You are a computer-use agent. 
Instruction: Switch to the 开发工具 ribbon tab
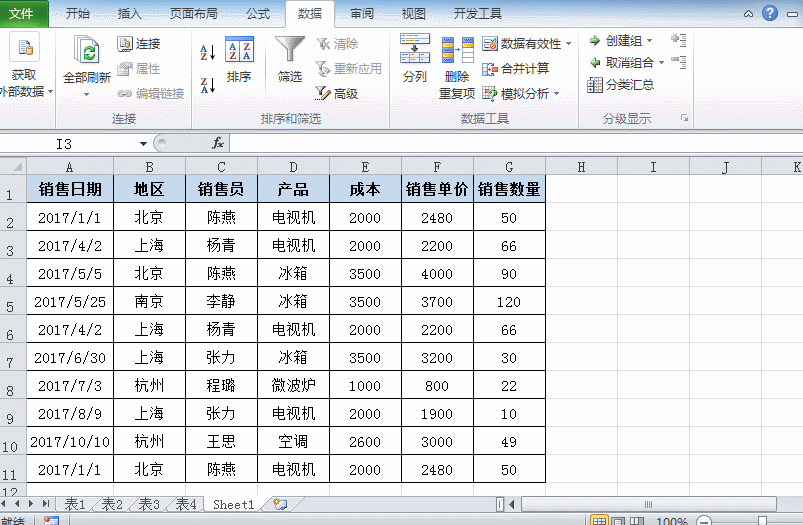point(478,14)
